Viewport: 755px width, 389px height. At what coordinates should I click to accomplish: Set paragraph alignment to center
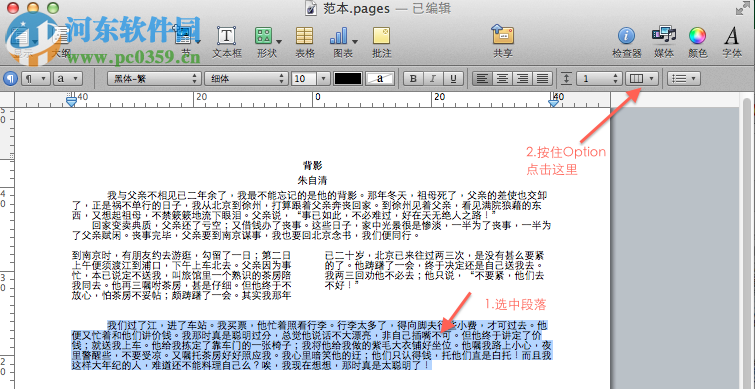(502, 78)
